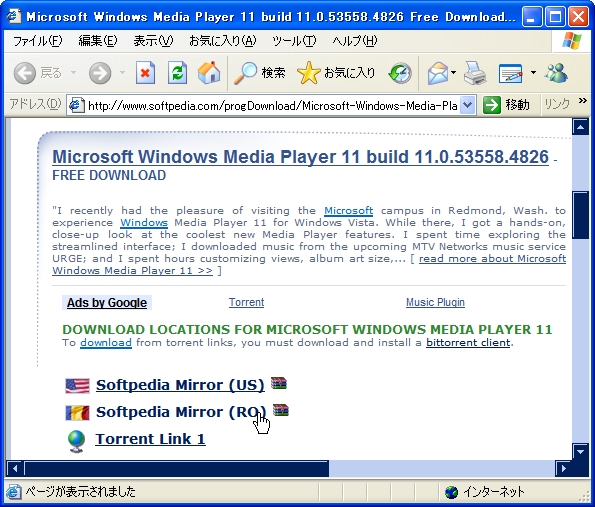
Task: Click the archive icon next to Softpedia Mirror (US)
Action: click(279, 383)
